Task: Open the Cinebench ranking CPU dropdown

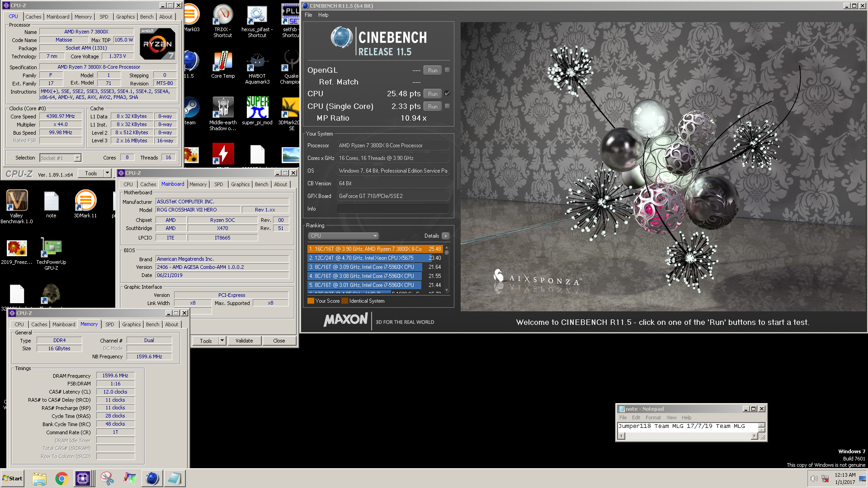Action: tap(343, 236)
